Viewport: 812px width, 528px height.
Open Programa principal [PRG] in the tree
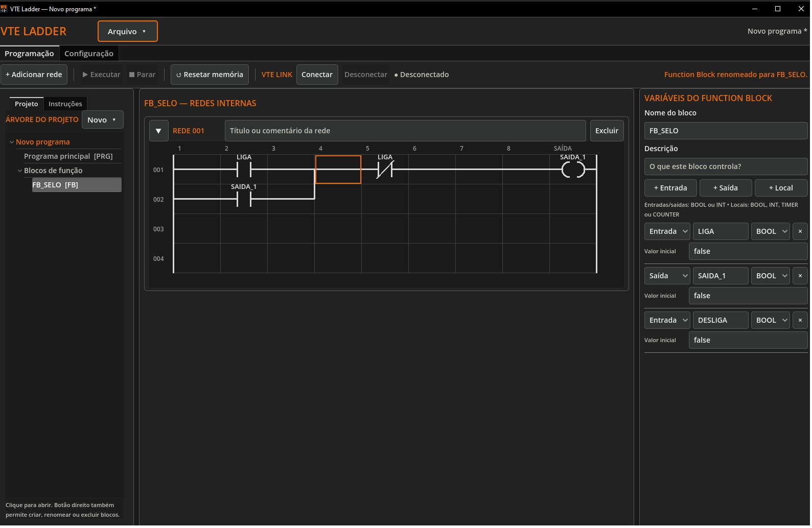click(68, 156)
